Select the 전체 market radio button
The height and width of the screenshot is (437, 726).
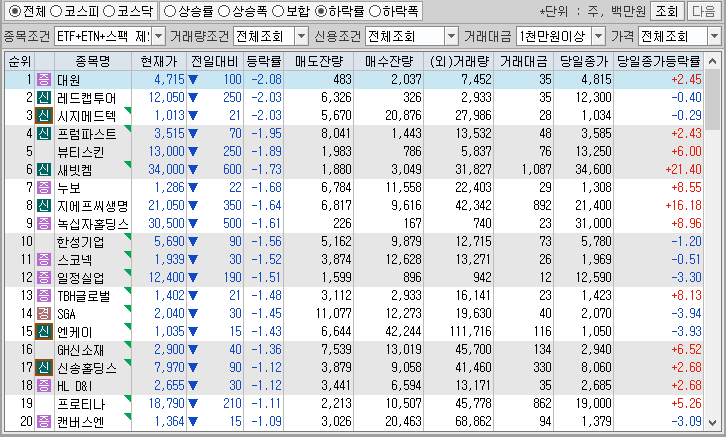point(15,11)
